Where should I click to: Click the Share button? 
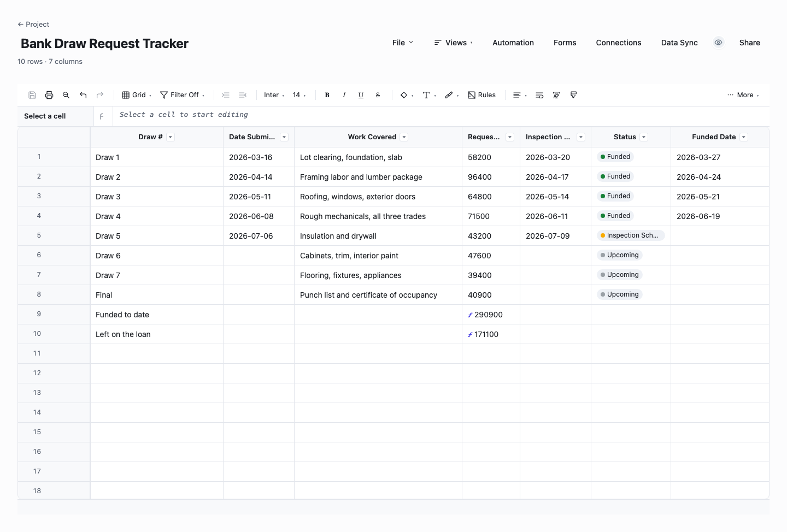pyautogui.click(x=750, y=43)
